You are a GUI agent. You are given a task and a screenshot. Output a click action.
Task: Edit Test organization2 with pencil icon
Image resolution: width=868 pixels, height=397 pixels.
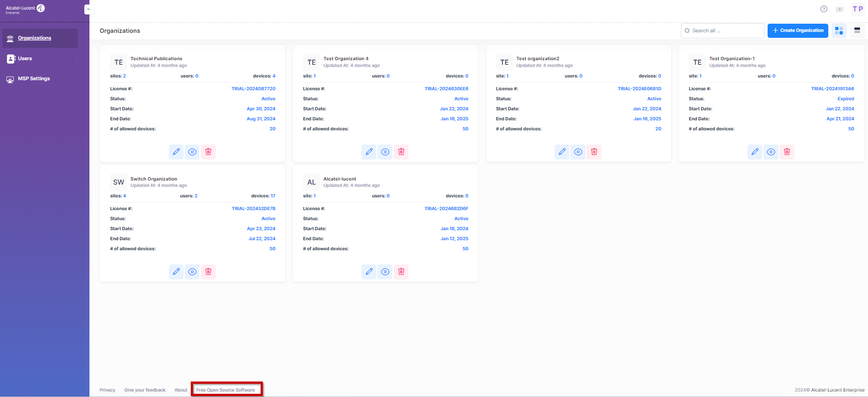coord(562,152)
